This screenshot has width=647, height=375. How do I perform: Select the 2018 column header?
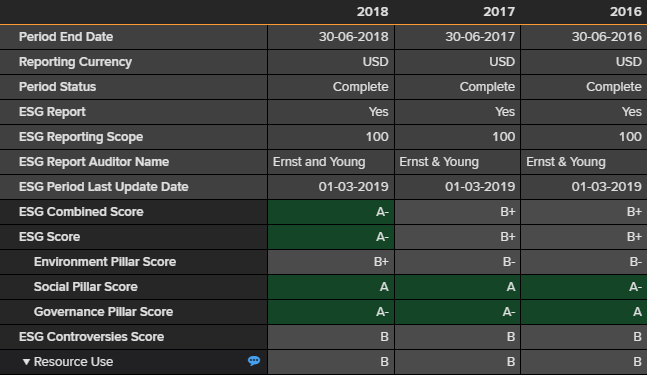372,12
